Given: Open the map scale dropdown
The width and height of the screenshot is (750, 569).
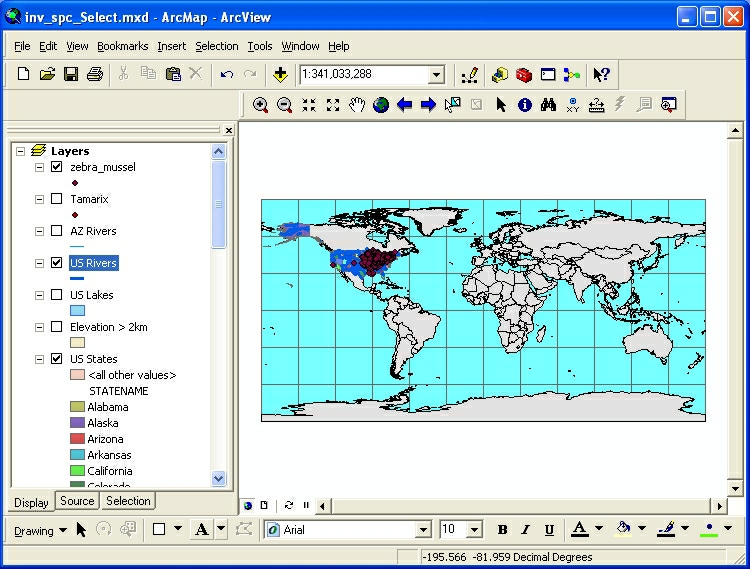Looking at the screenshot, I should (436, 75).
